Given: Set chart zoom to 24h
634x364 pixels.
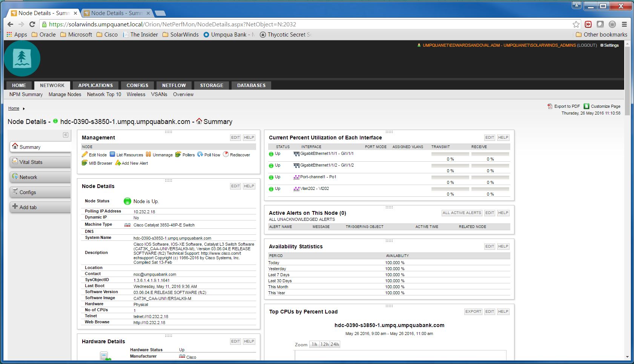Looking at the screenshot, I should [335, 344].
